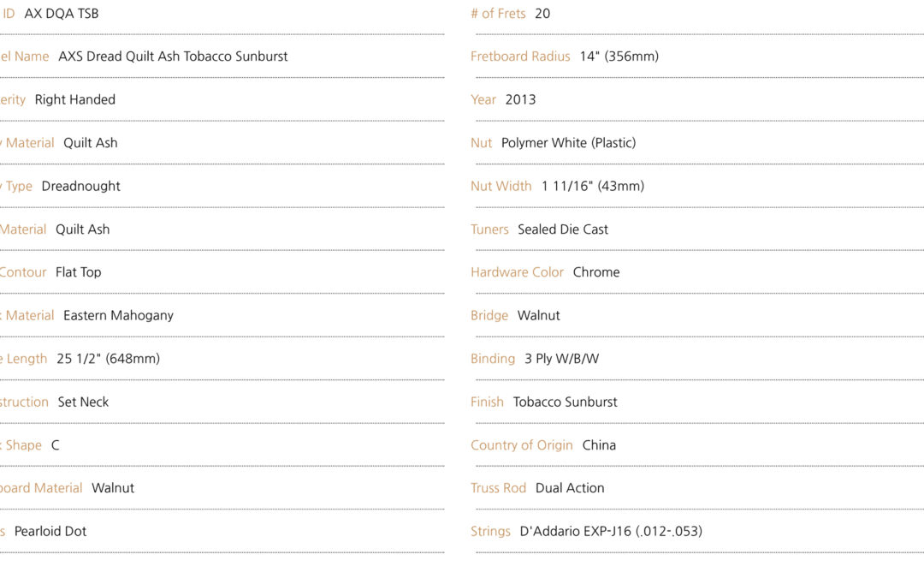Click the 'Finish' label

tap(487, 402)
